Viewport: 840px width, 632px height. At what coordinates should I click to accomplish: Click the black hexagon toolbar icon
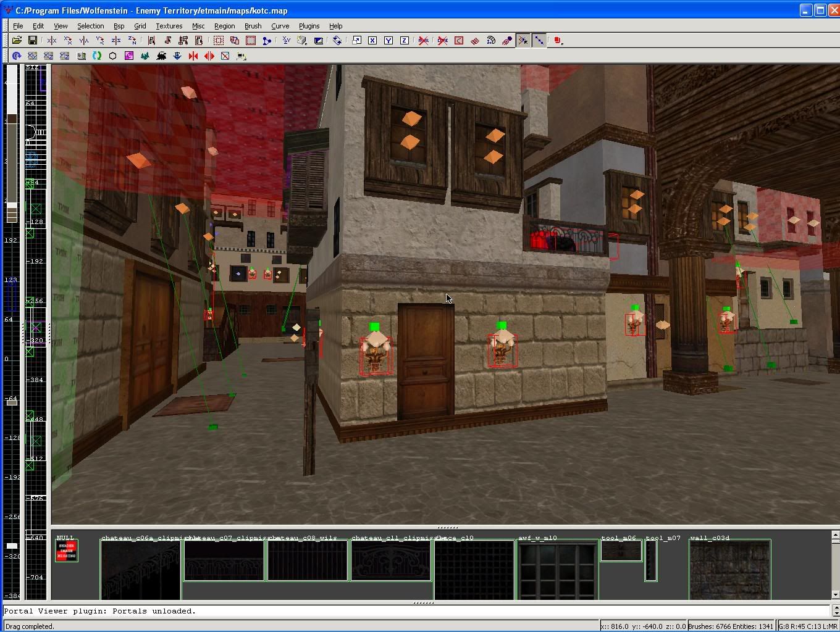tap(113, 56)
